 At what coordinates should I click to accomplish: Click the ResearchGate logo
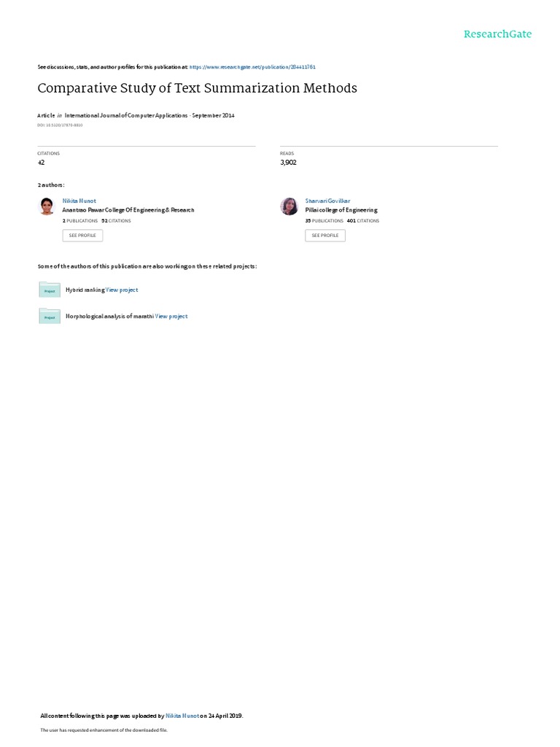(497, 34)
